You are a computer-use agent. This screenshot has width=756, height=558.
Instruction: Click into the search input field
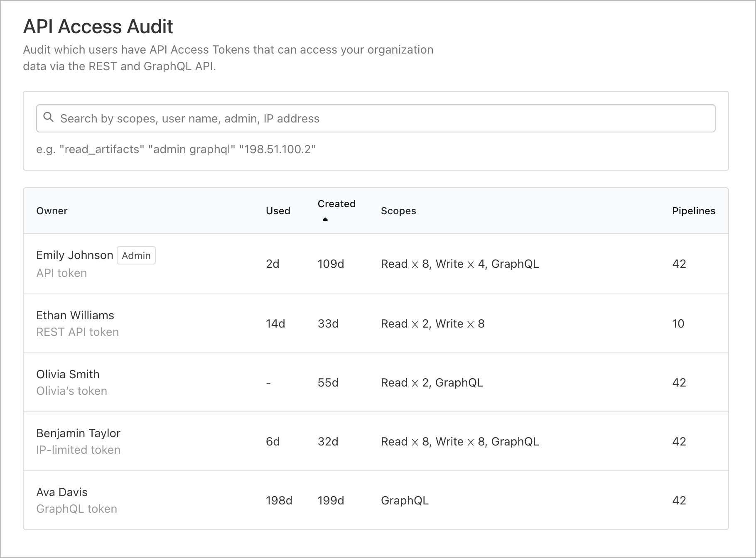[x=374, y=118]
